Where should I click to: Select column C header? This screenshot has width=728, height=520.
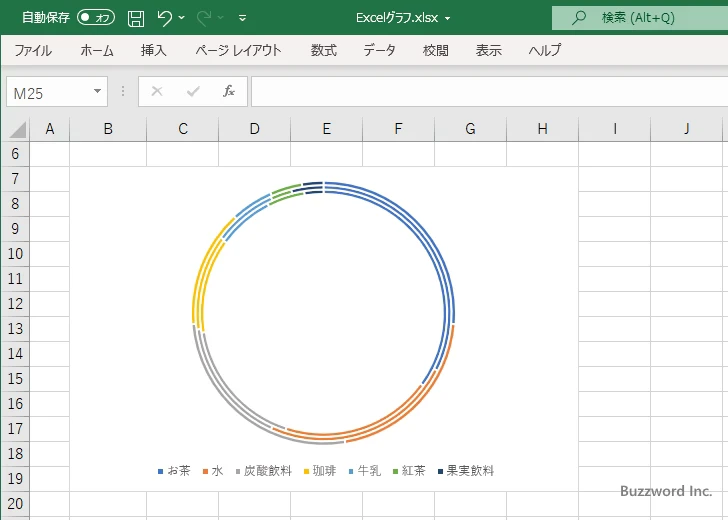[x=183, y=129]
